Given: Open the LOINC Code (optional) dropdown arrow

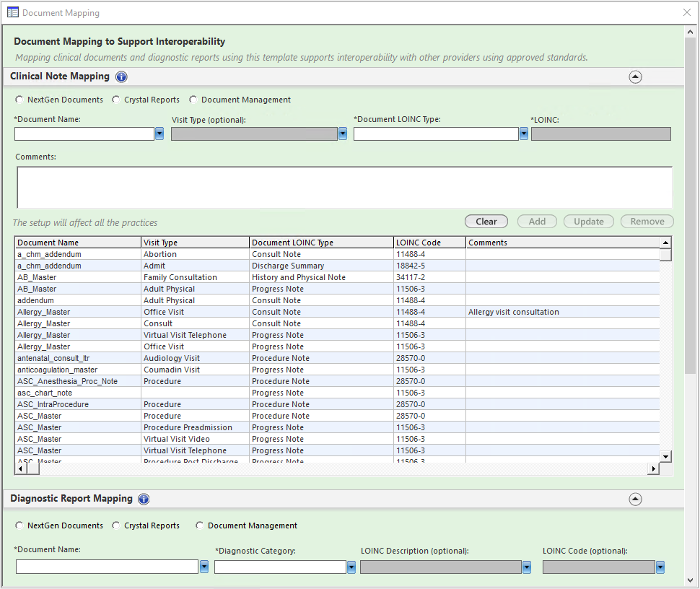Looking at the screenshot, I should tap(660, 567).
